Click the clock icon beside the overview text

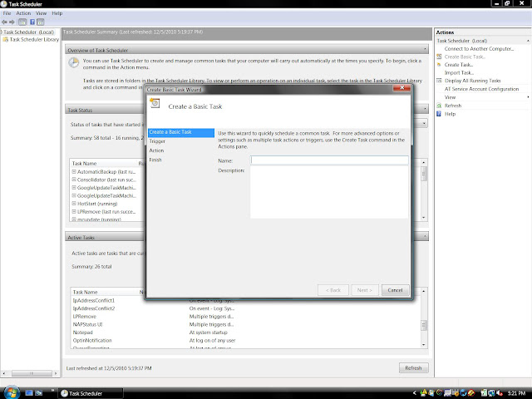(x=74, y=63)
